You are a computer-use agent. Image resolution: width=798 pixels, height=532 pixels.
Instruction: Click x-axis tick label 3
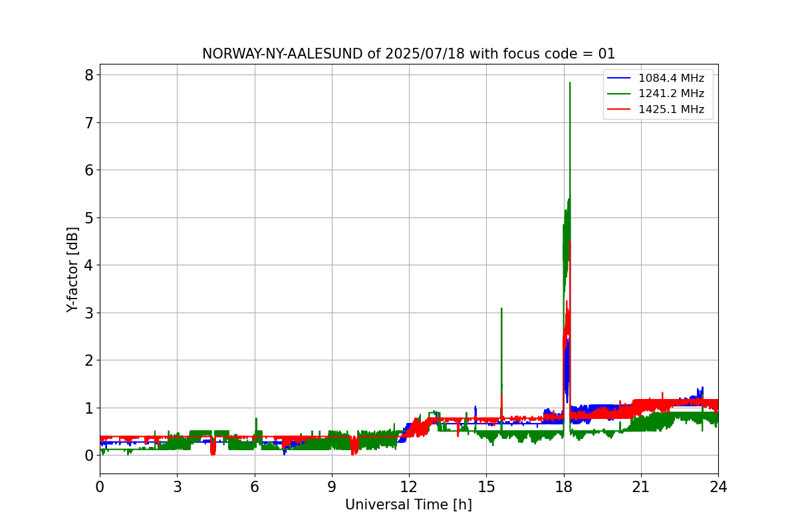coord(177,487)
